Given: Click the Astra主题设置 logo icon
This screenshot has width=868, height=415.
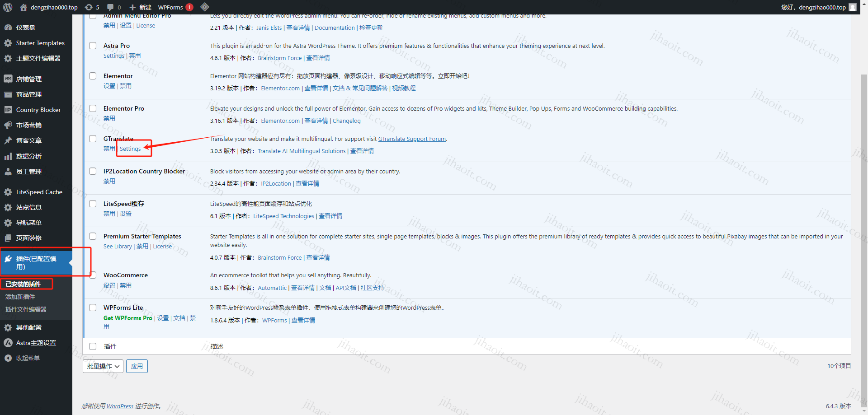Looking at the screenshot, I should [8, 343].
